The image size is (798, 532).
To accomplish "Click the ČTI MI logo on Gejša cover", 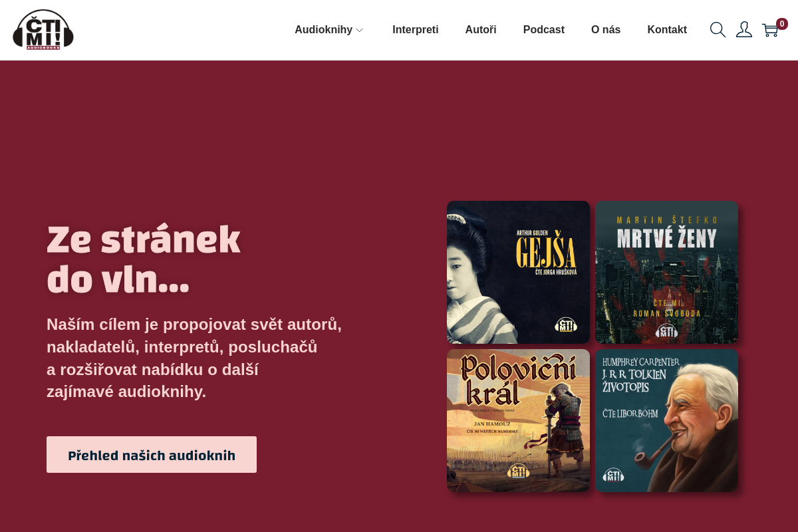I will pos(566,325).
